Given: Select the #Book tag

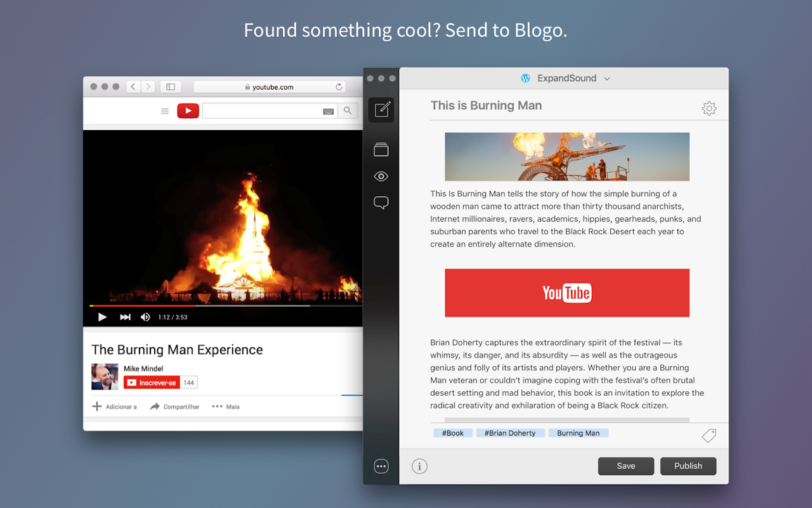Looking at the screenshot, I should tap(453, 433).
